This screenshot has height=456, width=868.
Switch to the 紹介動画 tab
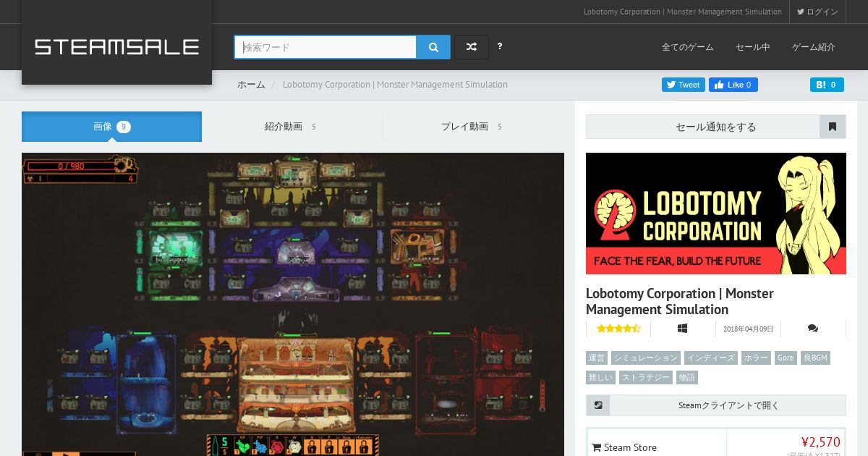pos(292,127)
